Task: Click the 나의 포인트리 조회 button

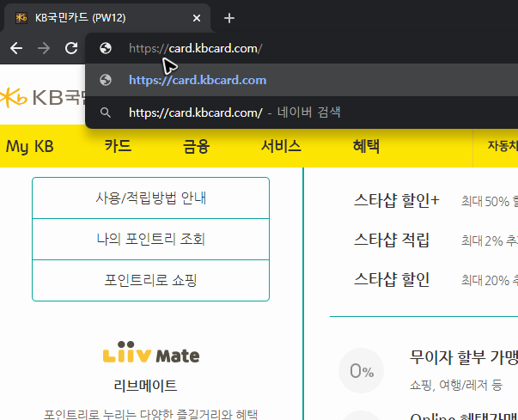Action: coord(150,239)
